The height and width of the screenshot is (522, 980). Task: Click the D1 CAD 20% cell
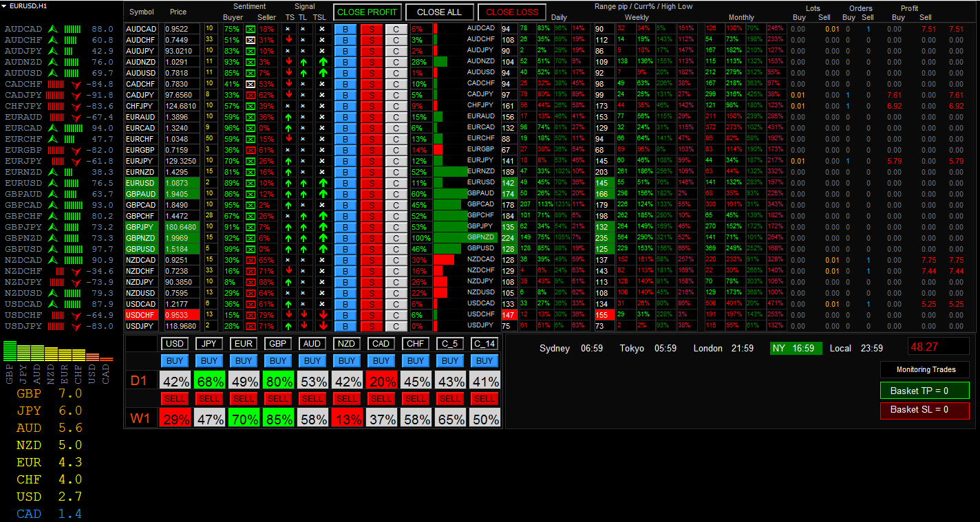[x=381, y=381]
